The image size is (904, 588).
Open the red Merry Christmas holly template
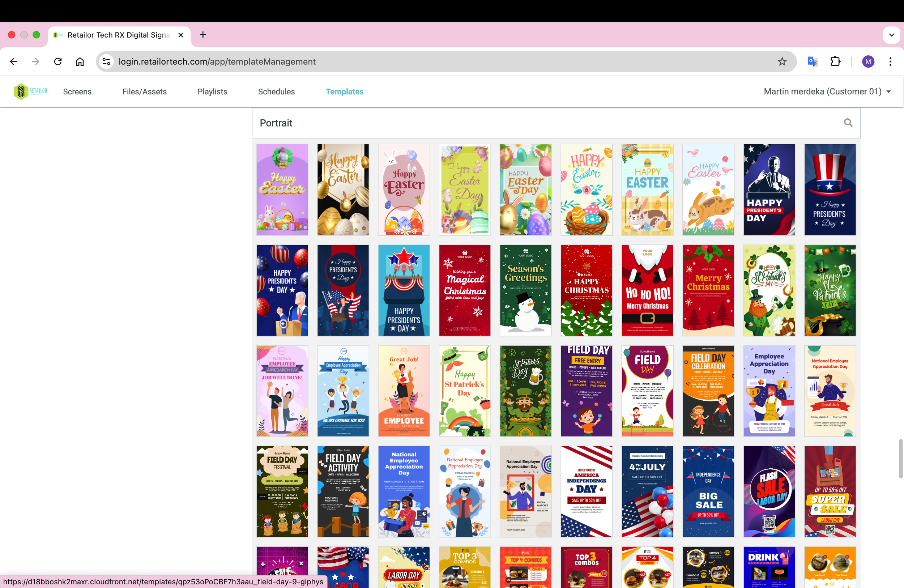click(708, 290)
